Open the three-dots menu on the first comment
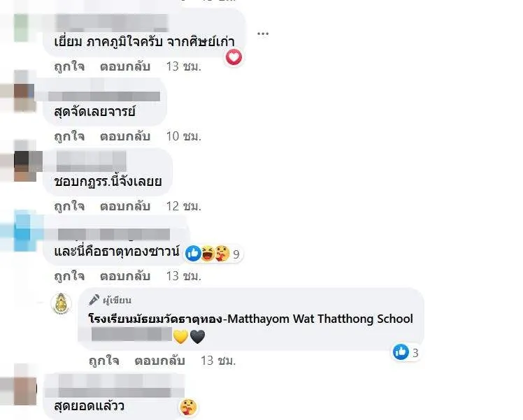The height and width of the screenshot is (420, 523). (x=263, y=34)
